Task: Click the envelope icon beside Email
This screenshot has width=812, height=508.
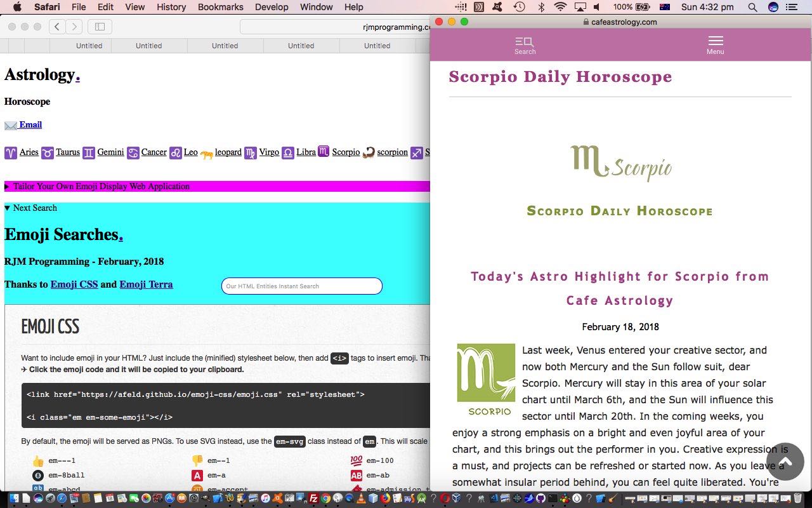Action: point(11,125)
